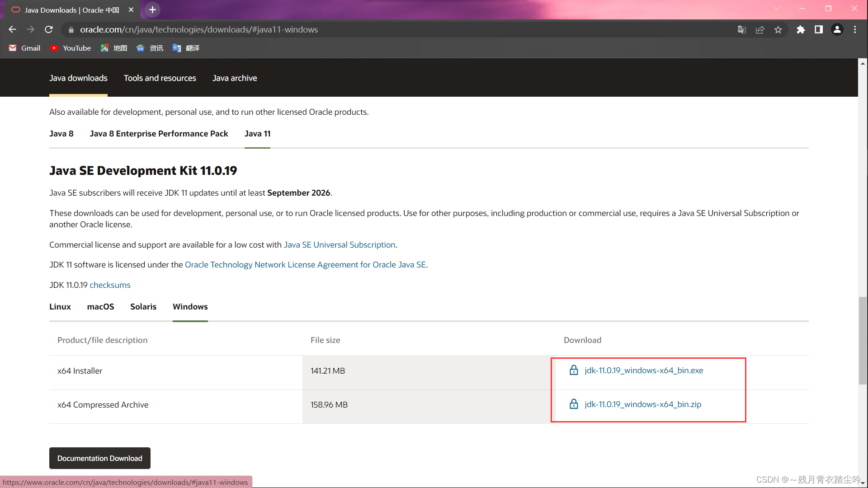868x488 pixels.
Task: Open the Java downloads menu item
Action: tap(77, 77)
